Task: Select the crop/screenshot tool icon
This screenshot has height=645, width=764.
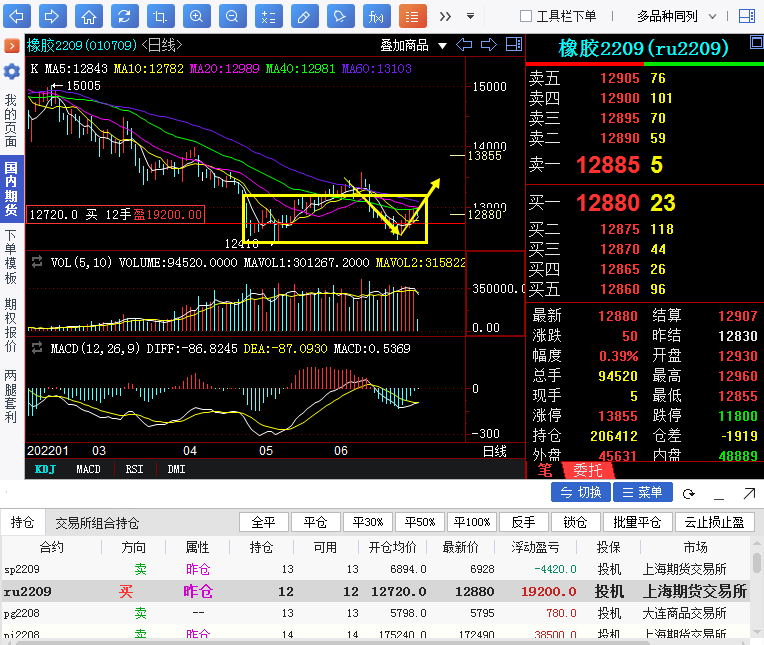Action: click(x=159, y=16)
